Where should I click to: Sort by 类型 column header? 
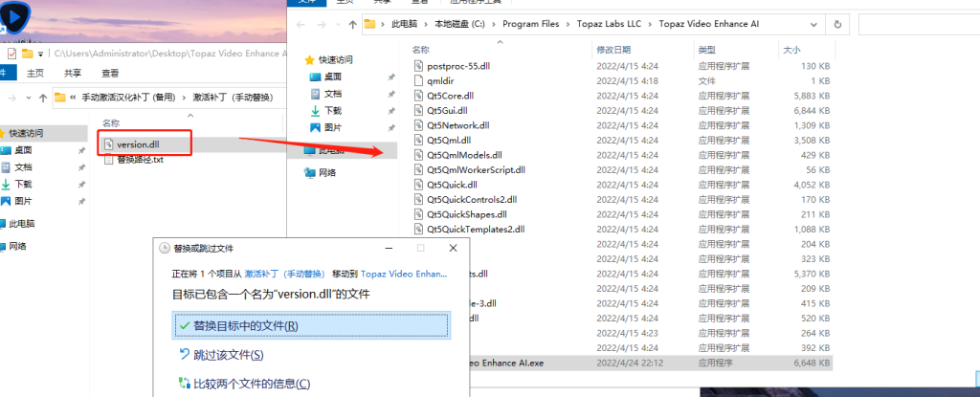tap(707, 50)
